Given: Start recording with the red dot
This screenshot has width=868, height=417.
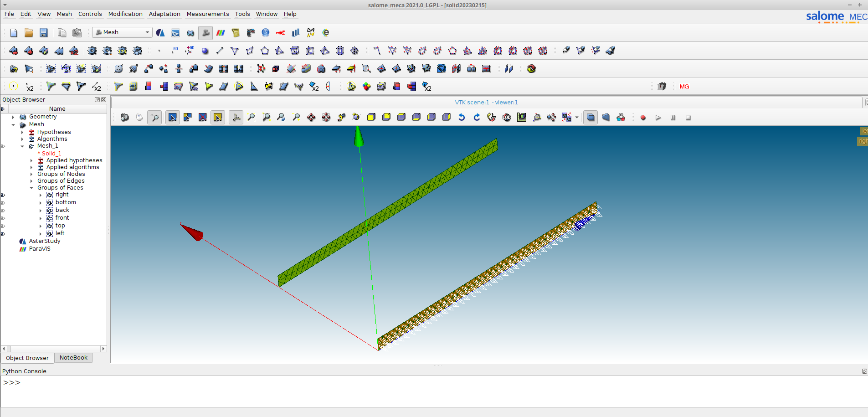Looking at the screenshot, I should [x=643, y=118].
